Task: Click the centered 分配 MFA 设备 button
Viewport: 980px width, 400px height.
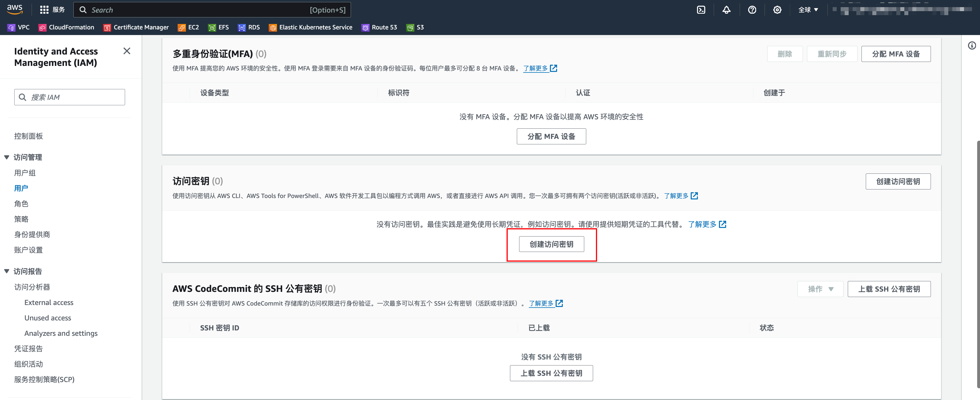Action: 551,136
